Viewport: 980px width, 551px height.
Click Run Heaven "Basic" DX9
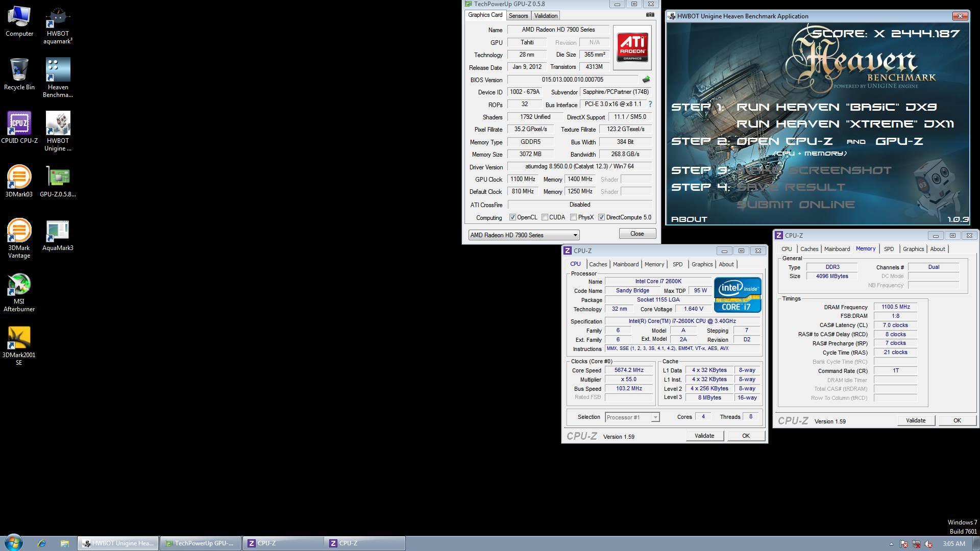tap(837, 107)
